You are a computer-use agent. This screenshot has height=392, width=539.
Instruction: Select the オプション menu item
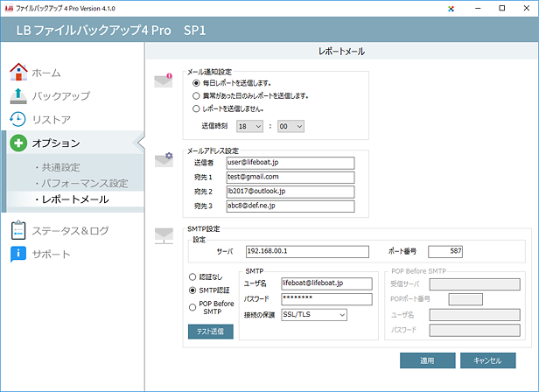pyautogui.click(x=56, y=143)
